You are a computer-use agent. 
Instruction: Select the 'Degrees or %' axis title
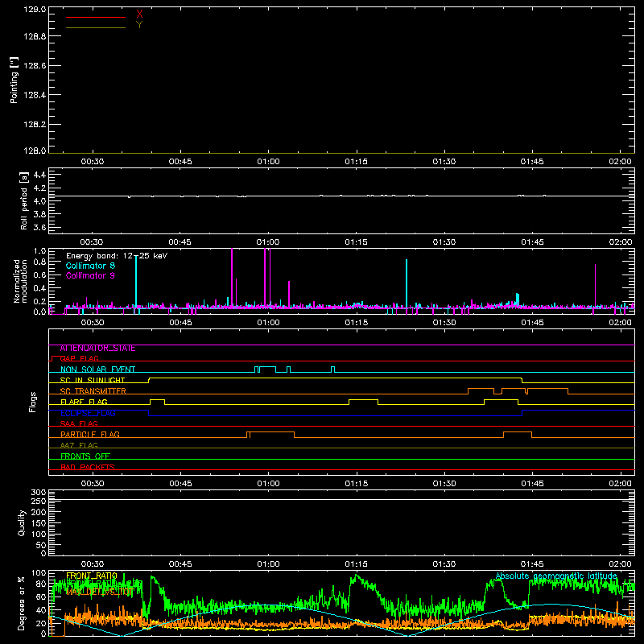click(x=22, y=603)
